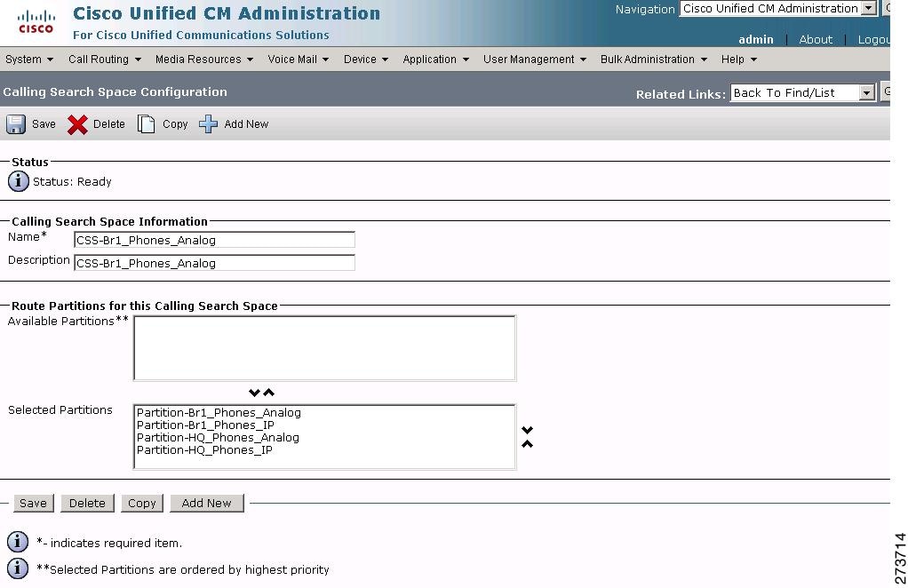Click the toolbar Add New label
The width and height of the screenshot is (908, 588).
(246, 123)
